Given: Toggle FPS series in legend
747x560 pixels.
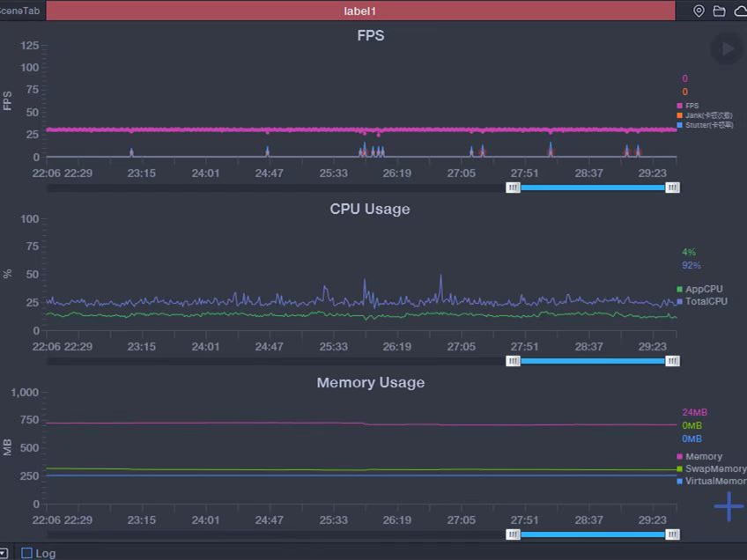Looking at the screenshot, I should tap(691, 106).
